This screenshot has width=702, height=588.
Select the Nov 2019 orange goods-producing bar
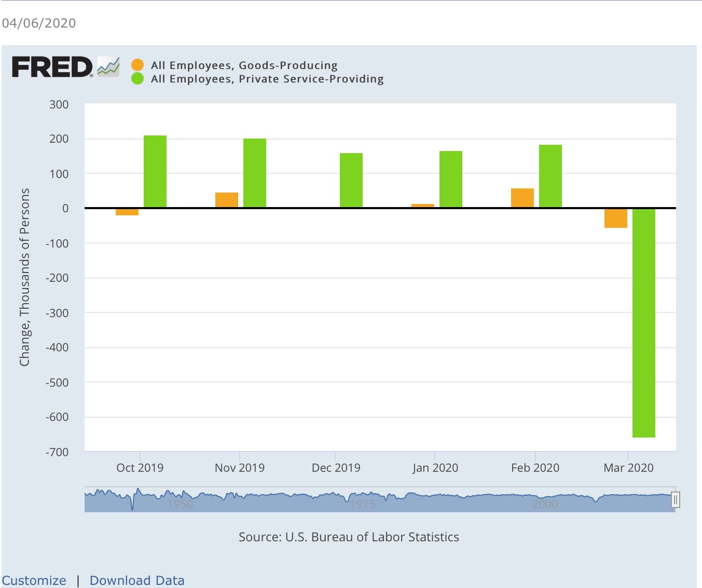point(227,200)
